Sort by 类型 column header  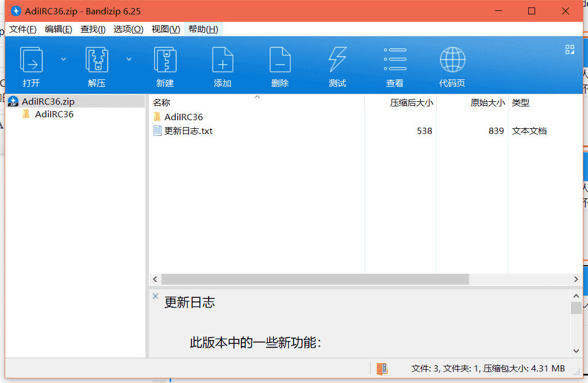(545, 102)
